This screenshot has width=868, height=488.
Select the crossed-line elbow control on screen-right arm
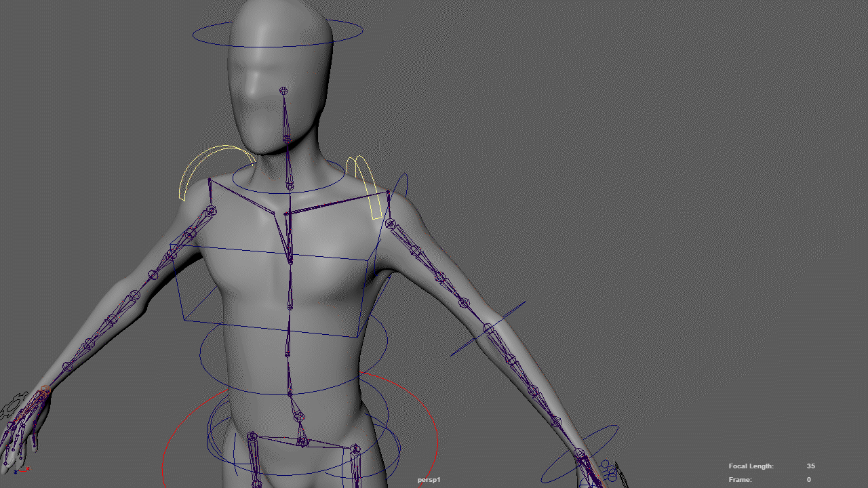click(x=488, y=329)
